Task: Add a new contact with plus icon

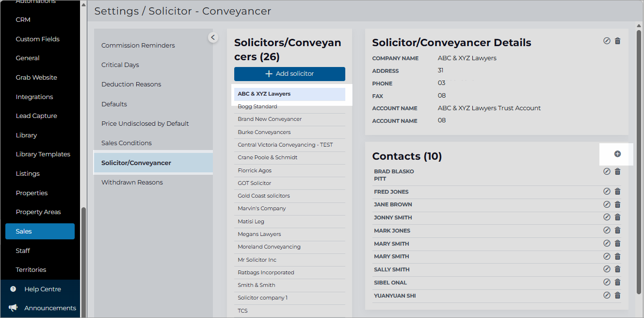Action: pyautogui.click(x=617, y=154)
